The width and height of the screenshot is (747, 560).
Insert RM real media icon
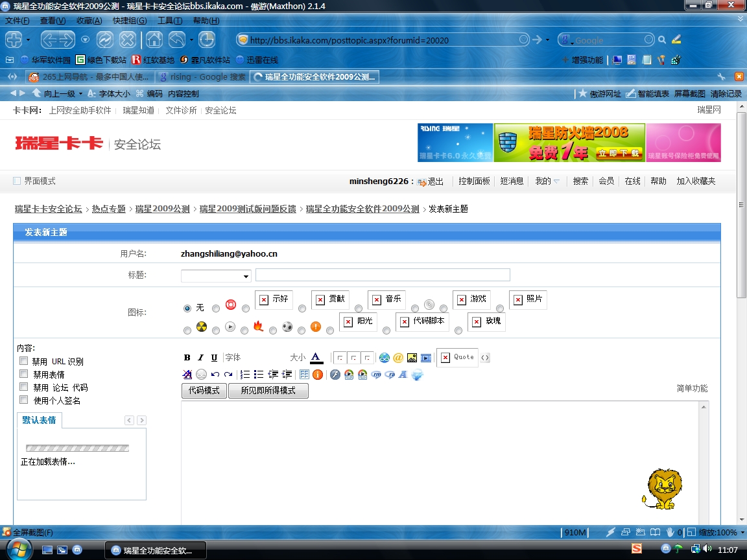(376, 375)
